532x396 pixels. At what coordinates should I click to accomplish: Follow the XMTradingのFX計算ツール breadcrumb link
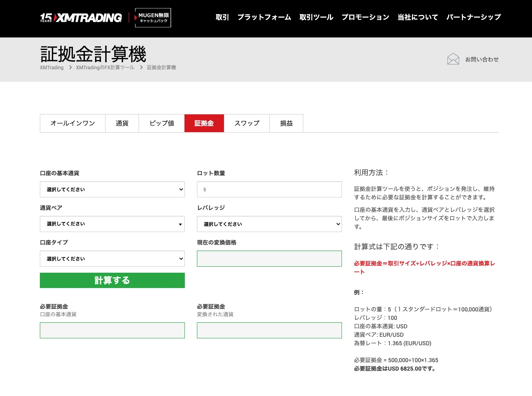[x=105, y=67]
